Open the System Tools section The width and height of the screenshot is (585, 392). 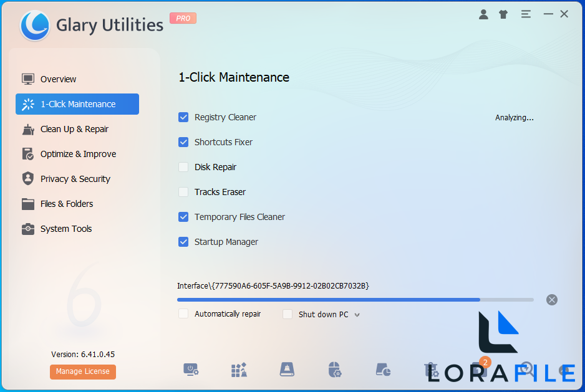(x=65, y=229)
